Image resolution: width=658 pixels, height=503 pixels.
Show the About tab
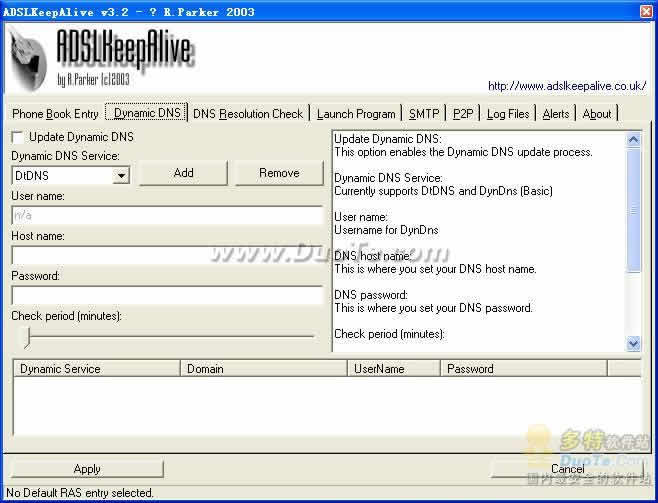pyautogui.click(x=597, y=114)
